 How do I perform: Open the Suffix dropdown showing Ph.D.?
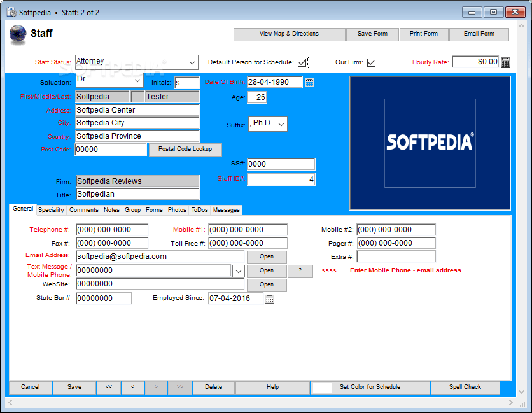pos(281,124)
